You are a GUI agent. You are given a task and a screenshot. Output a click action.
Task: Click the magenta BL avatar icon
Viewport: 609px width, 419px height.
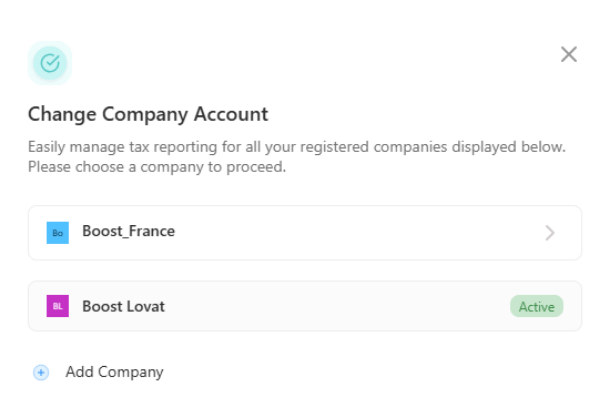tap(57, 306)
